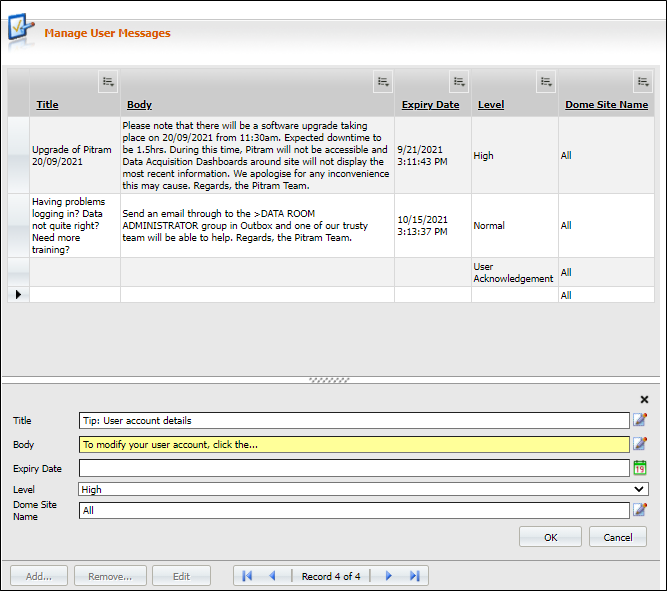Viewport: 667px width, 591px height.
Task: Click the Manage User Messages header icon
Action: click(x=20, y=28)
